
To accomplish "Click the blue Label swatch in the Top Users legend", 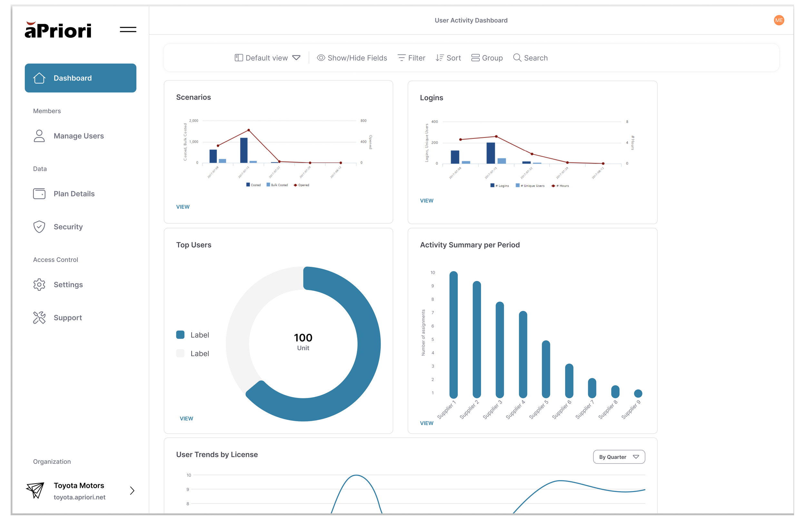I will coord(180,335).
